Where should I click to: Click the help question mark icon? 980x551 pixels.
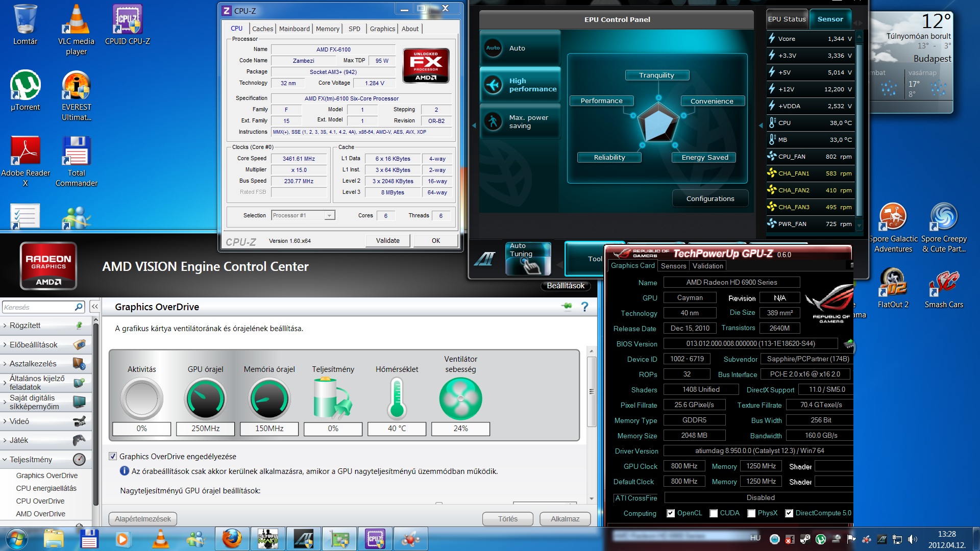(x=585, y=307)
